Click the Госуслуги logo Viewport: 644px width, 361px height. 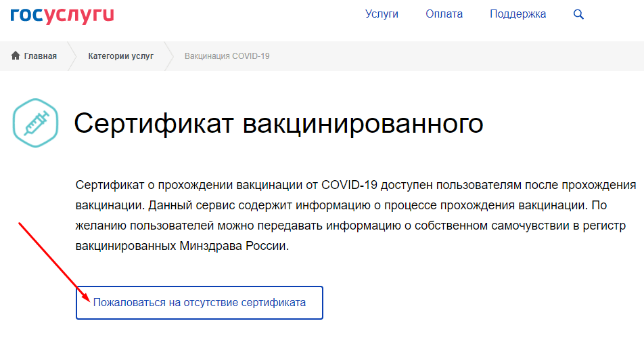(x=62, y=14)
